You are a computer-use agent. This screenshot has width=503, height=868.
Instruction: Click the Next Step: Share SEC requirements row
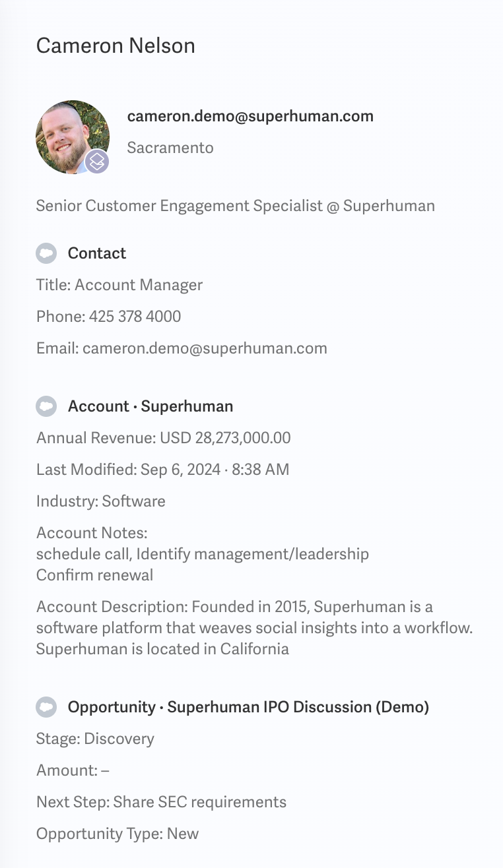point(162,802)
